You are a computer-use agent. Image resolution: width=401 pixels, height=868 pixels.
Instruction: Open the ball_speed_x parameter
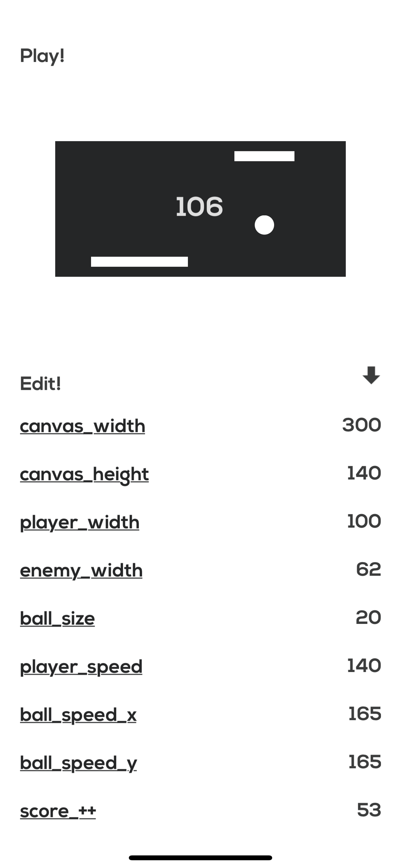pos(78,714)
